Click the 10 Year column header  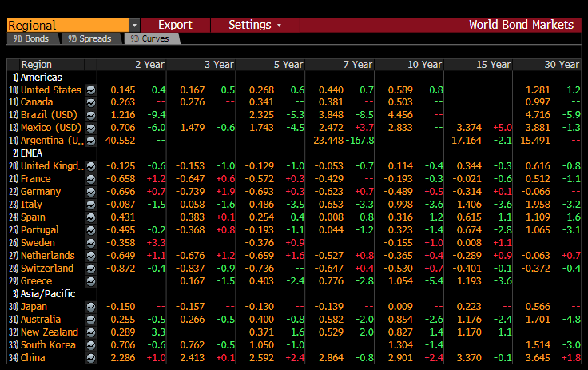point(423,64)
